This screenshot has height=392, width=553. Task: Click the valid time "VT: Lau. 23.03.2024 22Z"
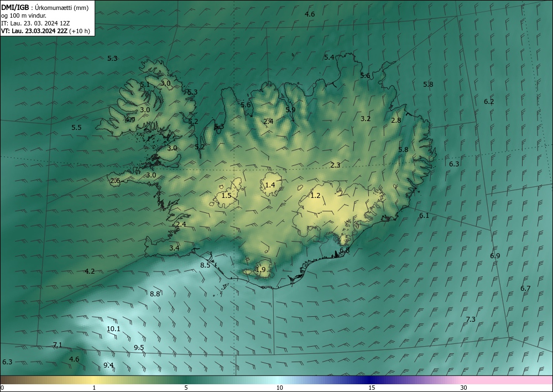tap(34, 31)
